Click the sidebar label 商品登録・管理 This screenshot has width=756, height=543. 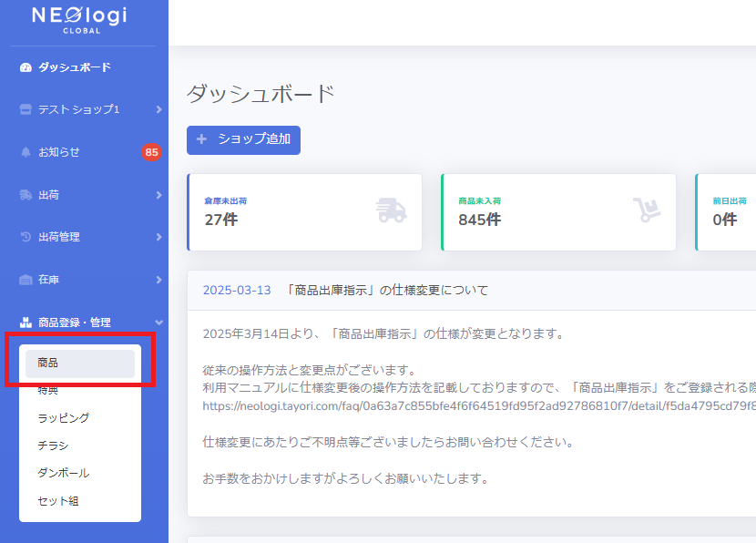[75, 323]
